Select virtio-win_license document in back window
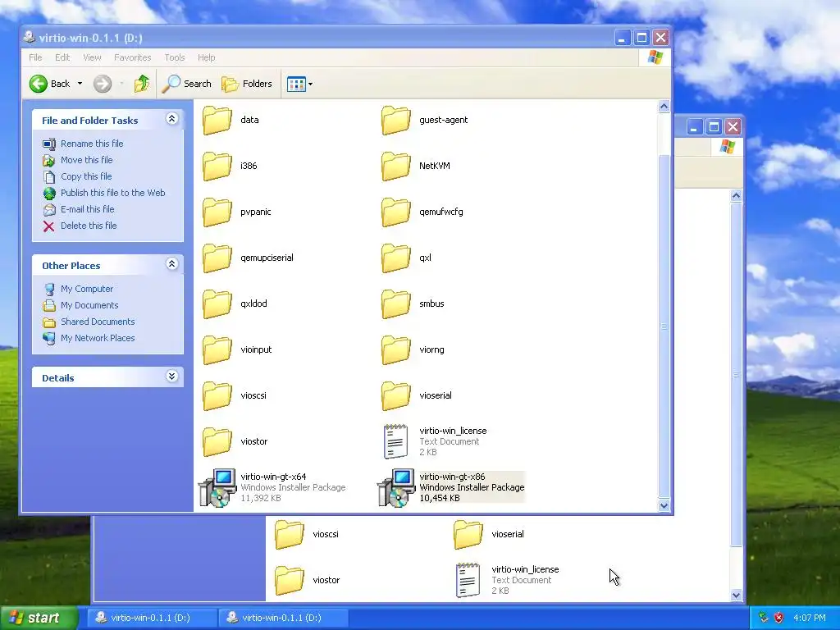 coord(507,580)
